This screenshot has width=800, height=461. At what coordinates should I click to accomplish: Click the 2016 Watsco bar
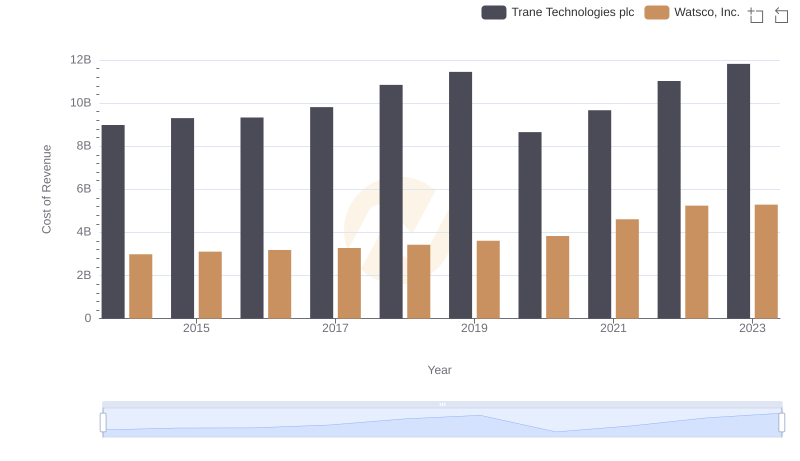280,284
